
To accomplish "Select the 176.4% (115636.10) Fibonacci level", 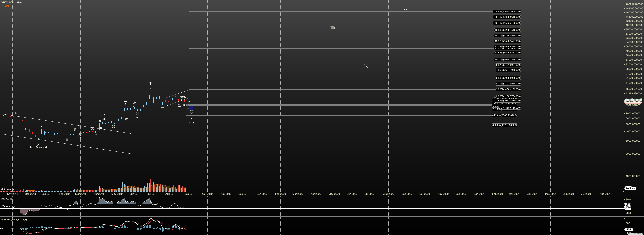I will pyautogui.click(x=507, y=23).
